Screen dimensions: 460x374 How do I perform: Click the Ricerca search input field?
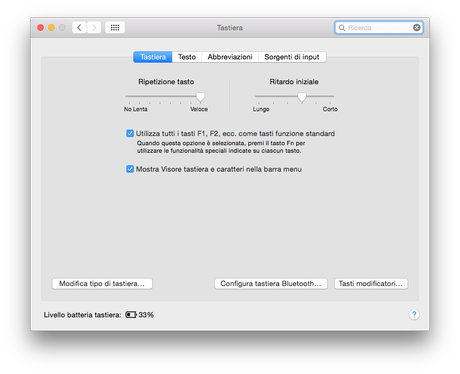tap(379, 28)
